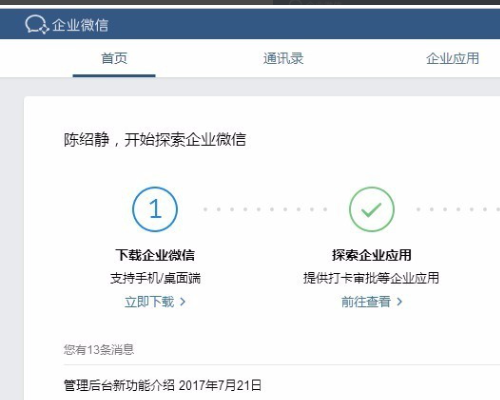500x400 pixels.
Task: Click the 提供打卡审批等企业应用 description
Action: pos(371,278)
